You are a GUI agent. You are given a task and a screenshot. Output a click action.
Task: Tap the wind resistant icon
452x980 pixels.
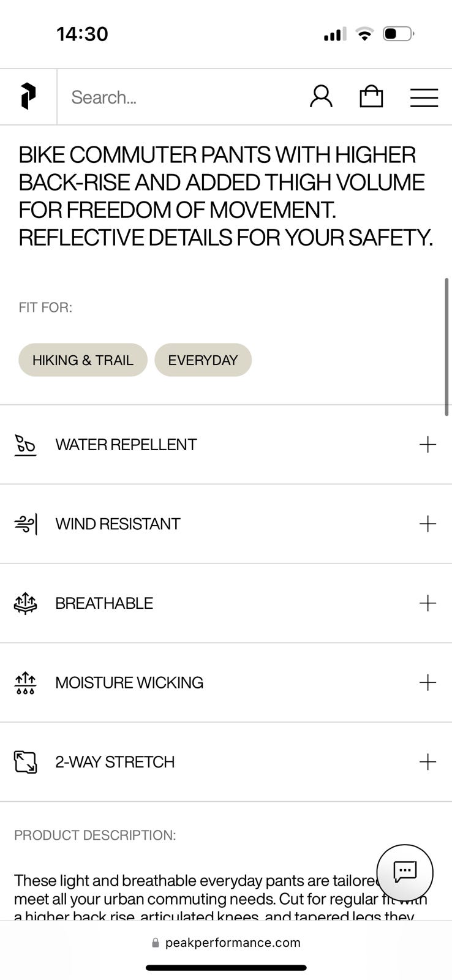click(26, 524)
